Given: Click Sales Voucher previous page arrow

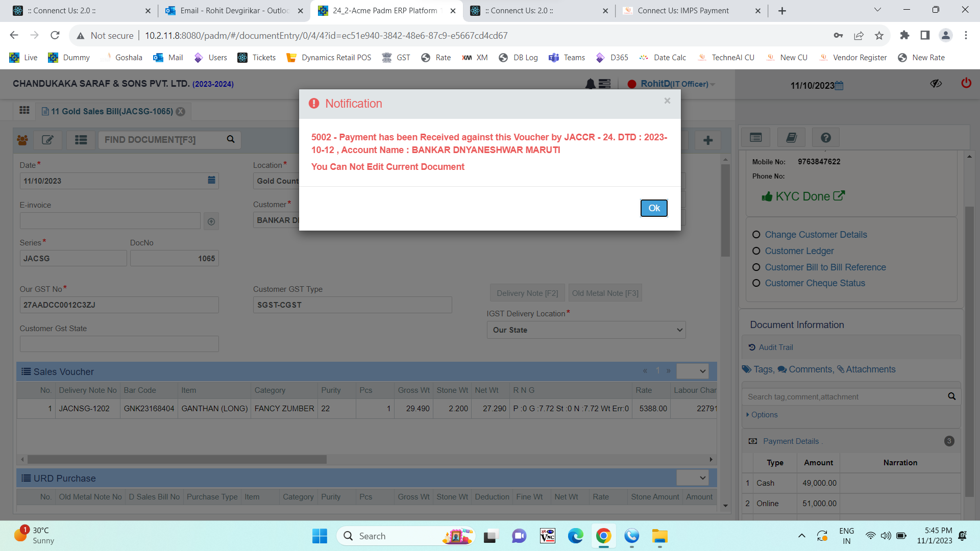Looking at the screenshot, I should tap(645, 371).
